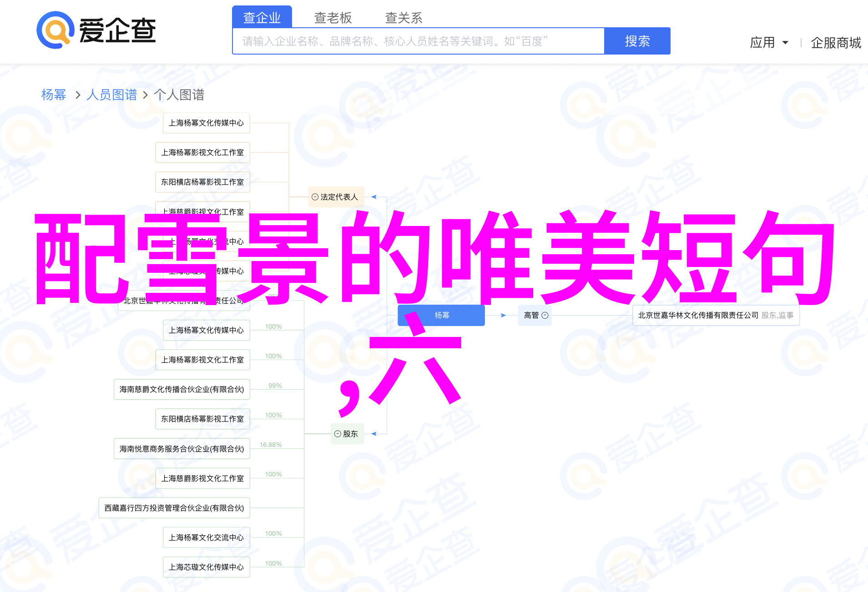The width and height of the screenshot is (868, 592).
Task: Select 上海杨幂文化传媒中心 under 法定代表人 branch
Action: click(x=207, y=123)
